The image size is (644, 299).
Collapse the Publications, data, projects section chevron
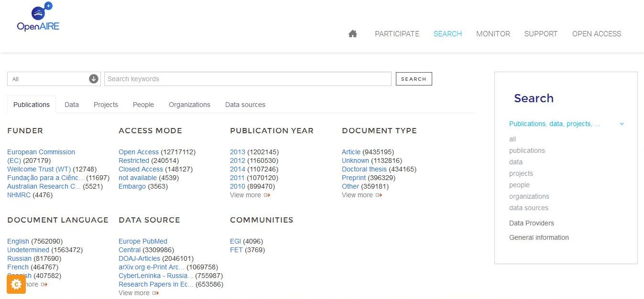click(x=622, y=124)
